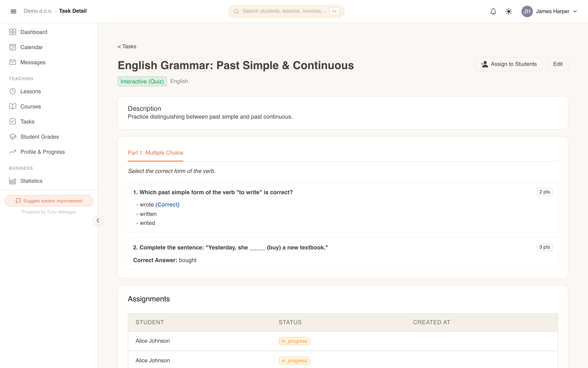The image size is (588, 368).
Task: Click the 'writed' answer option
Action: [x=146, y=223]
